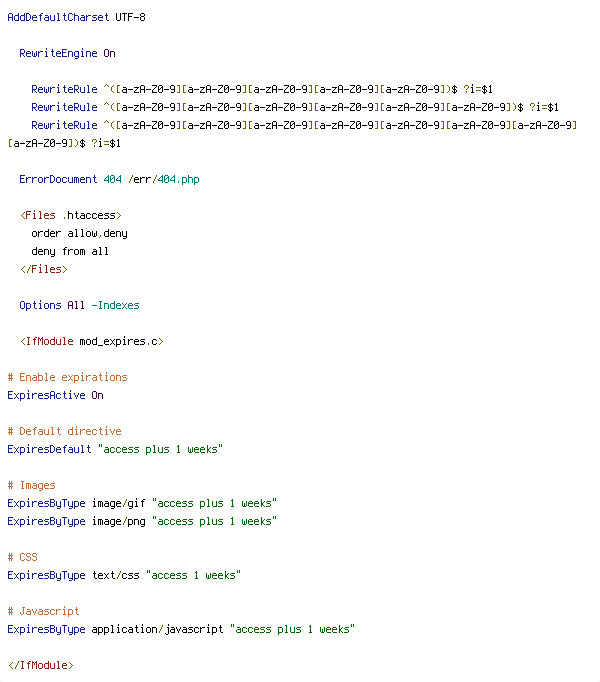
Task: Select the "application/javascript" MIME type
Action: 157,629
